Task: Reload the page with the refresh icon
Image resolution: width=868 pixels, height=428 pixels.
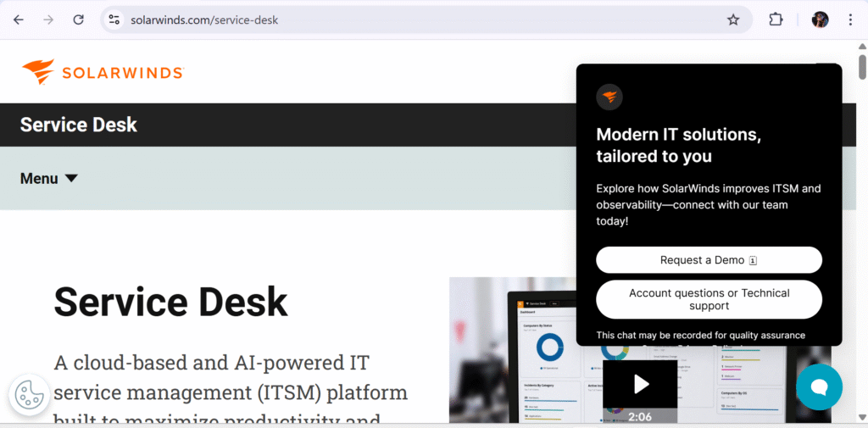Action: [x=79, y=20]
